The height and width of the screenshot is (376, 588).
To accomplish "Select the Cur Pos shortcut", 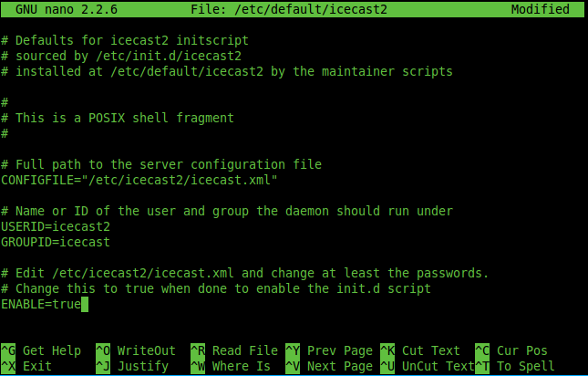I will click(521, 350).
